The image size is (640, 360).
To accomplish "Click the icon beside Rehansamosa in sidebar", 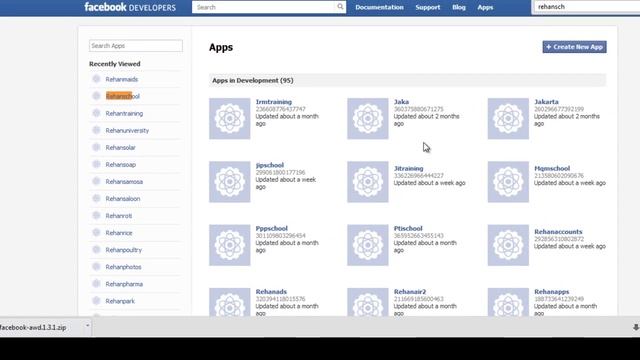I will (96, 181).
